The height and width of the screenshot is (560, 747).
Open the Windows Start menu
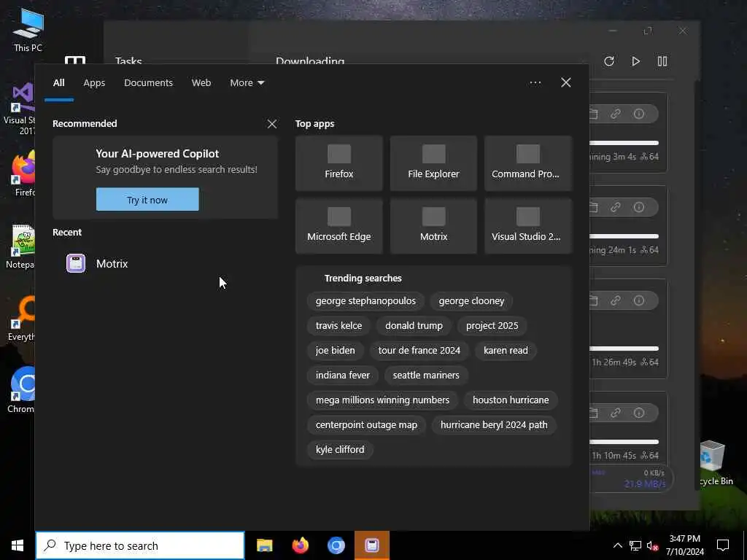tap(18, 545)
